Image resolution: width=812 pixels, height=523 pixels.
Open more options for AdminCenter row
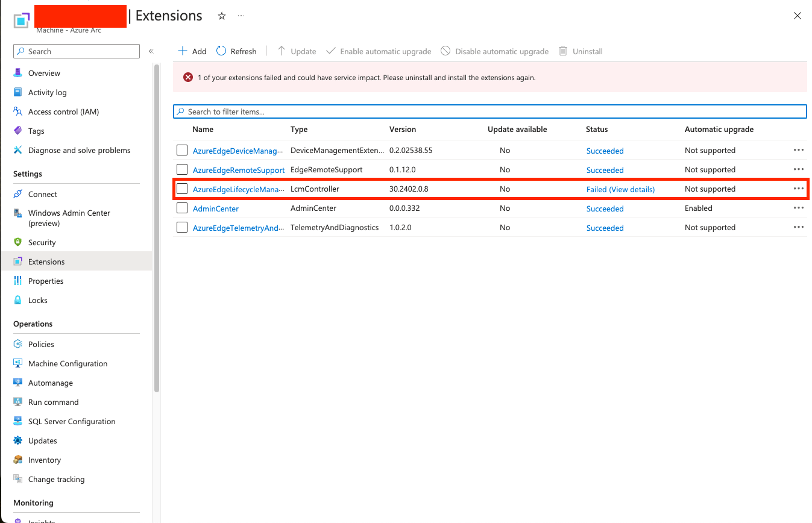coord(799,208)
